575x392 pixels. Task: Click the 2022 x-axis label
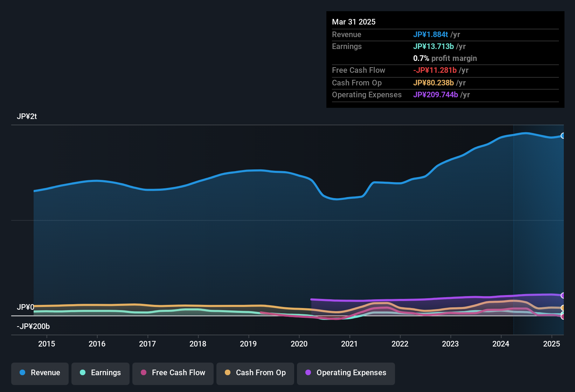[x=400, y=344]
